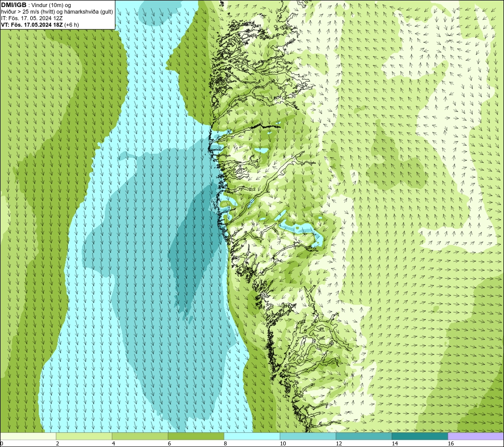The height and width of the screenshot is (447, 504).
Task: Click the legend value '4'
Action: tap(113, 443)
